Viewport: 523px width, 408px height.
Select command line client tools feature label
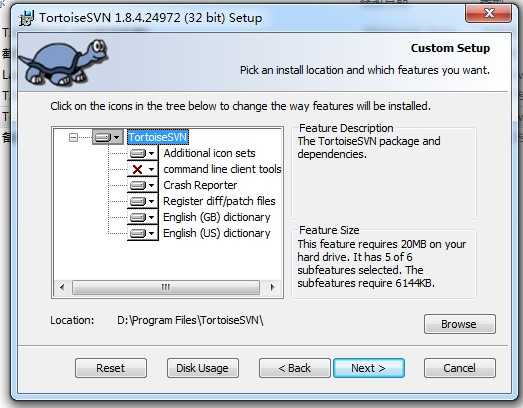[222, 169]
